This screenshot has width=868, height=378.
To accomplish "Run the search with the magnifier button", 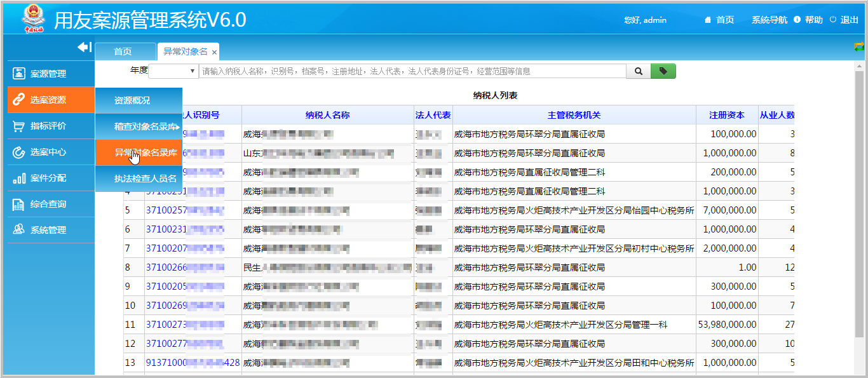I will (x=639, y=71).
